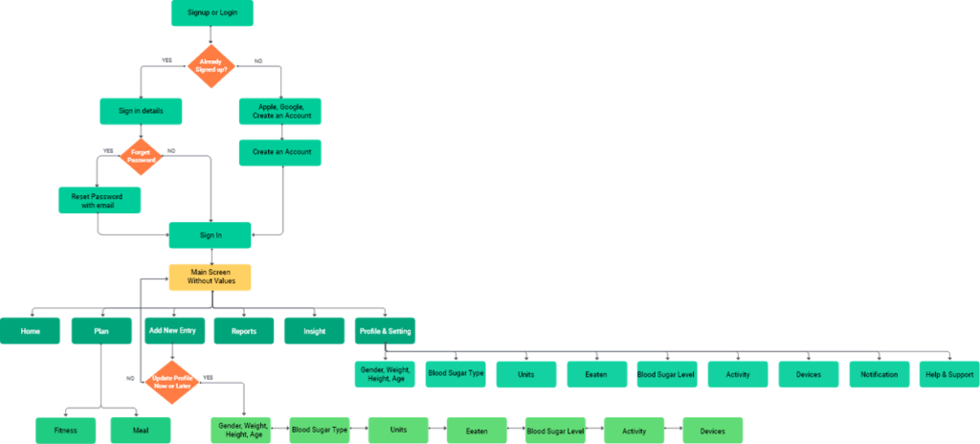Click the 'YES' label beside 'Update Profile' diamond
This screenshot has width=980, height=444.
(x=208, y=378)
